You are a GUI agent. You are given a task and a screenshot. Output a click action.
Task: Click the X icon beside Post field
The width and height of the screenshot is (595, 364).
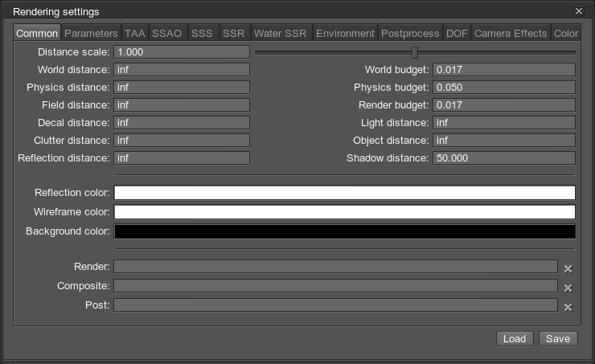tap(568, 307)
